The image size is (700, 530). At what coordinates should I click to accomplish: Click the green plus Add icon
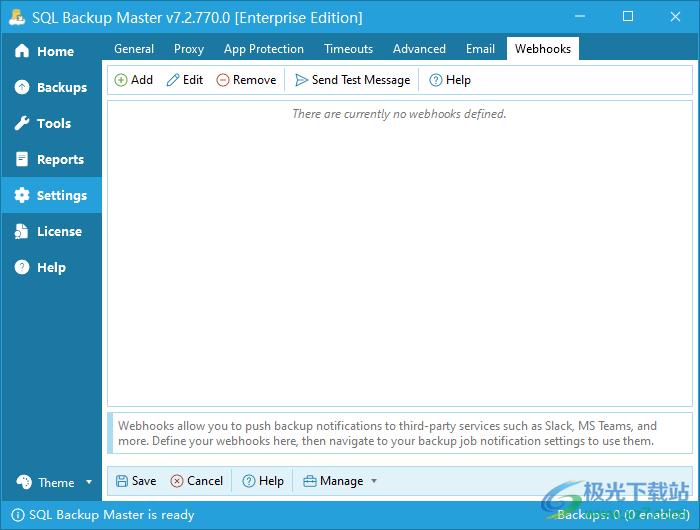click(x=121, y=80)
